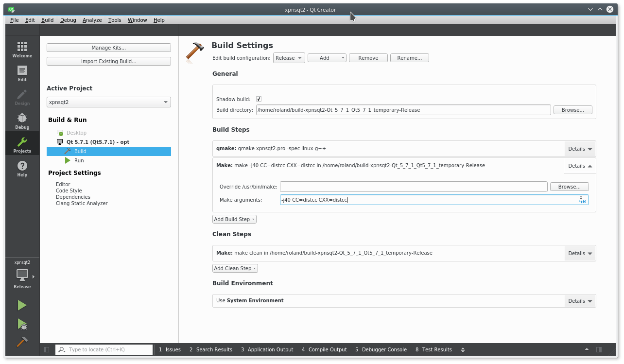The height and width of the screenshot is (364, 624).
Task: Open Help mode
Action: click(22, 168)
